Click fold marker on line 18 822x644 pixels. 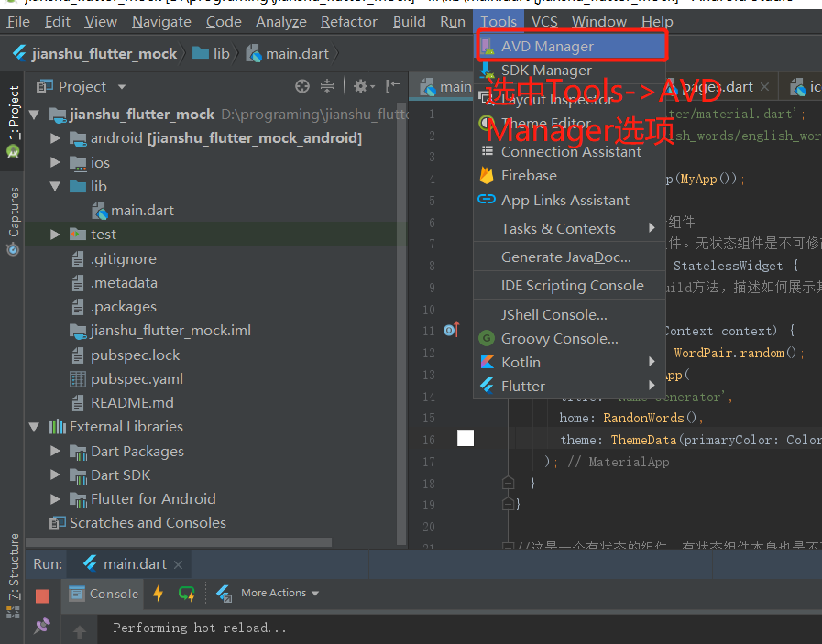pos(508,483)
